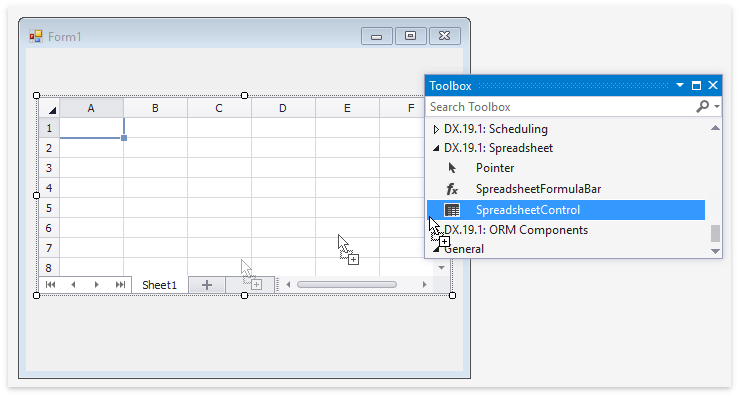Image resolution: width=739 pixels, height=397 pixels.
Task: Go to the previous sheet tab arrow
Action: pyautogui.click(x=73, y=284)
